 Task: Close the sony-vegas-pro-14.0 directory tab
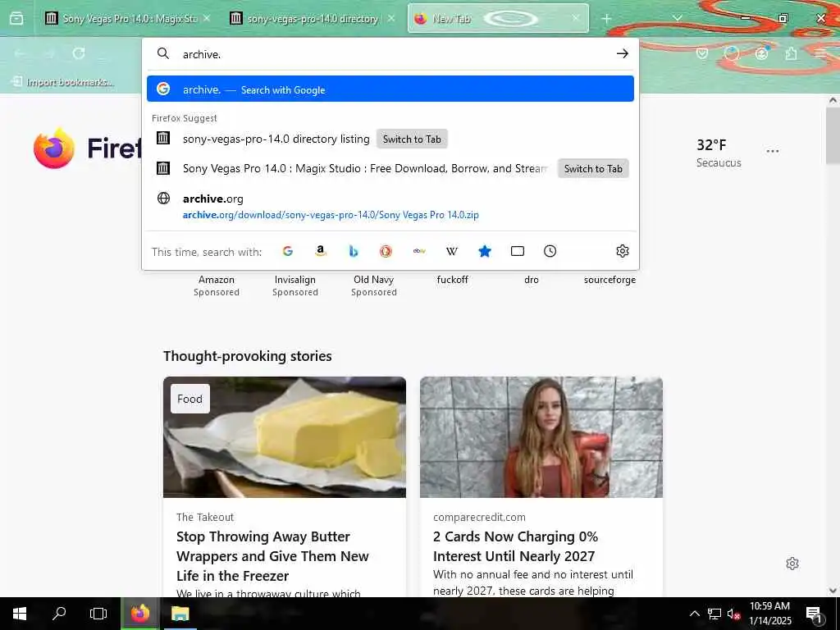[391, 18]
